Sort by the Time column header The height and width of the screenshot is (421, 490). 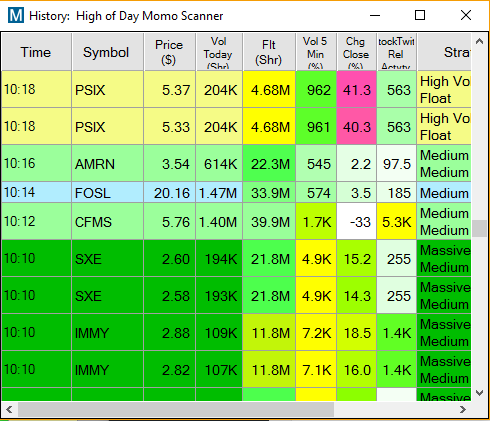click(x=36, y=52)
